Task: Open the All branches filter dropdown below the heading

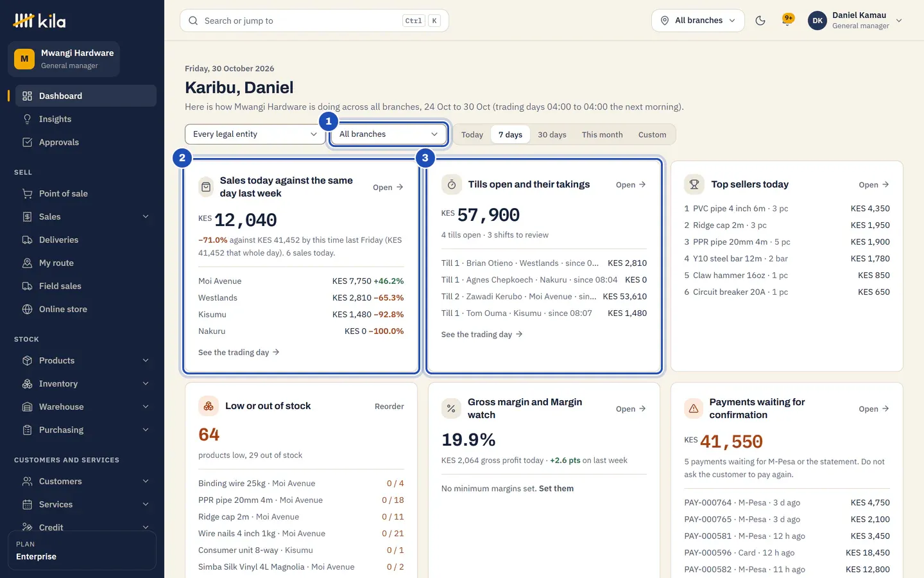Action: (388, 134)
